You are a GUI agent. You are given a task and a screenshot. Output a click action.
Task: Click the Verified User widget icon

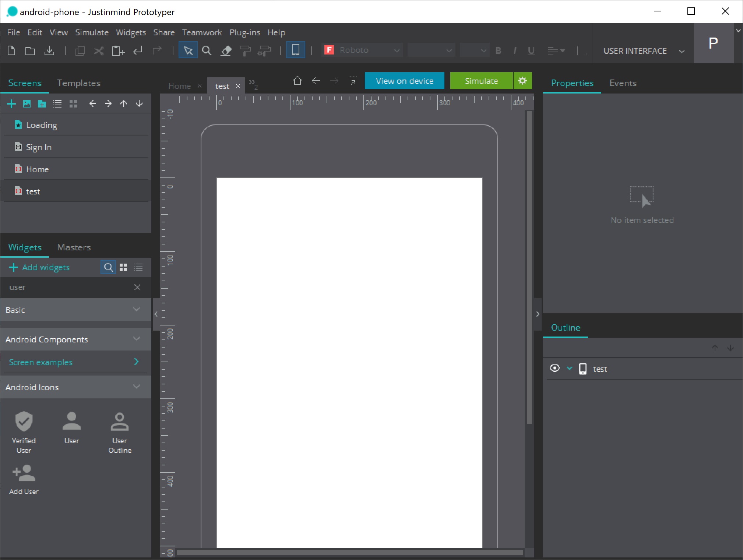(24, 422)
